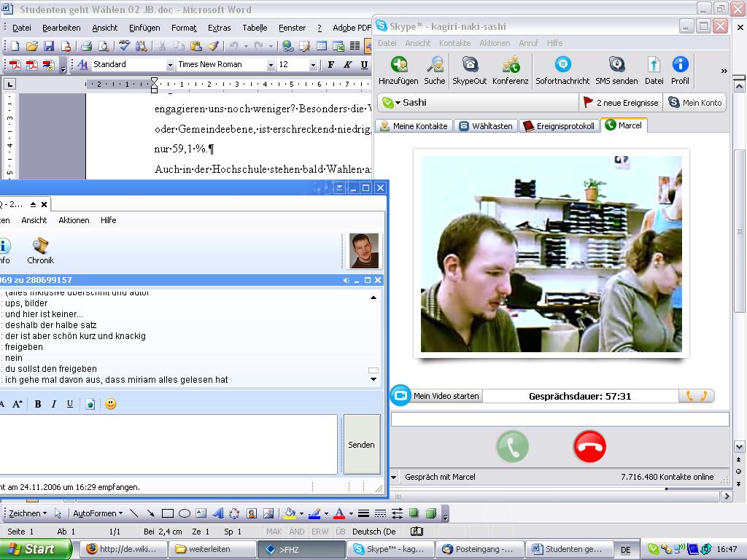The image size is (747, 560).
Task: Hang up call with red phone button
Action: pyautogui.click(x=589, y=447)
